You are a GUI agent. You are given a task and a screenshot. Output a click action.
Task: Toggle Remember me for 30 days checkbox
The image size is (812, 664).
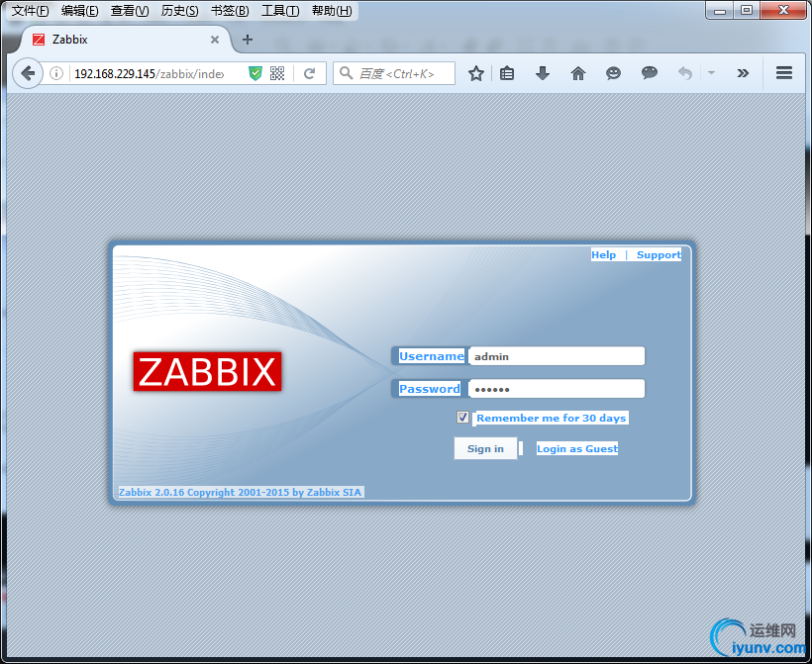(x=463, y=418)
